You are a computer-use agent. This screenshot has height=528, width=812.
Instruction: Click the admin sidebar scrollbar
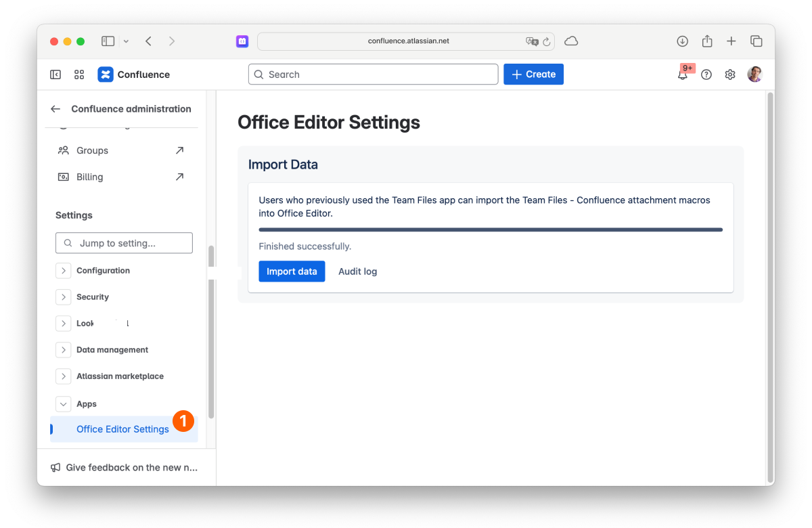(211, 332)
